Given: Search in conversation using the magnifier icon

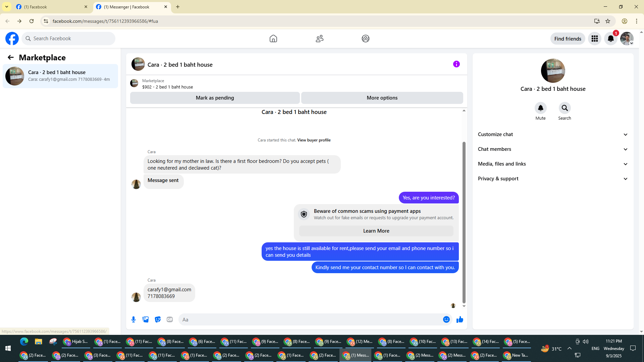Looking at the screenshot, I should 565,108.
